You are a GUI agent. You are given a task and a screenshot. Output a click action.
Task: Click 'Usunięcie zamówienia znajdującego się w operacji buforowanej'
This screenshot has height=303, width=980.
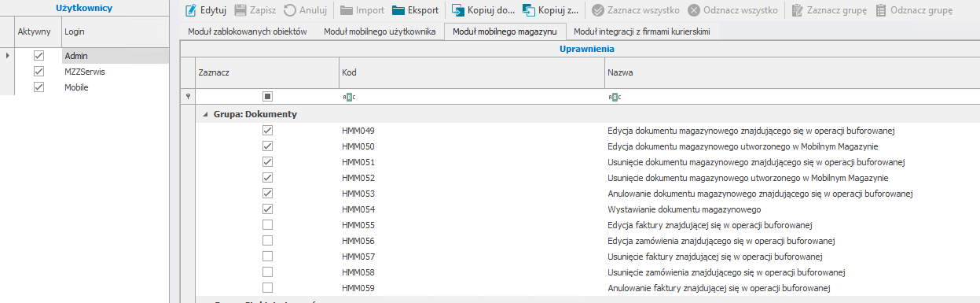726,272
